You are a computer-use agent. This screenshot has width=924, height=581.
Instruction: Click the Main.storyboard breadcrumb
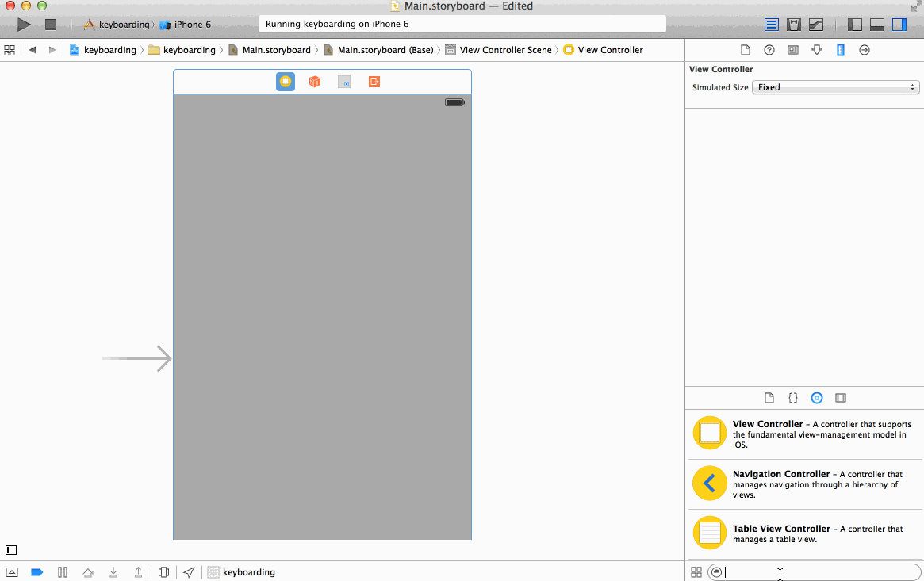(270, 50)
